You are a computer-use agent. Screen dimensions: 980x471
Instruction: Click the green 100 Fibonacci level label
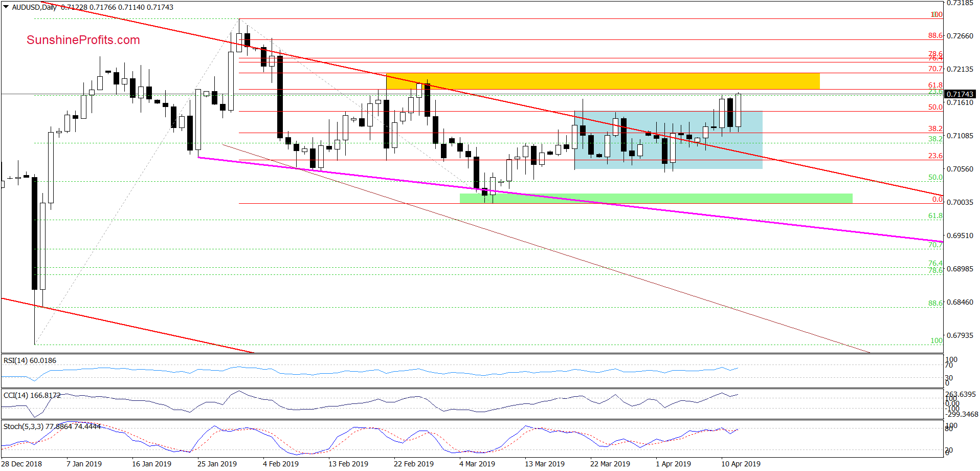pyautogui.click(x=937, y=340)
